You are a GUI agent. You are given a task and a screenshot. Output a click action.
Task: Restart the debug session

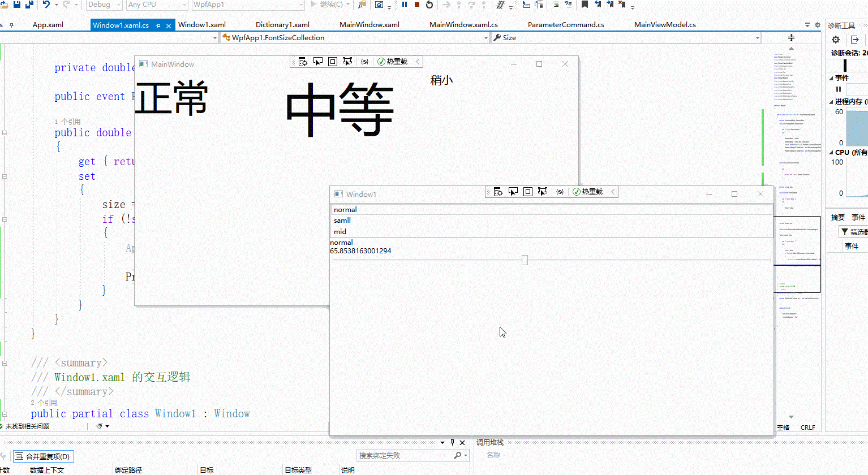429,5
